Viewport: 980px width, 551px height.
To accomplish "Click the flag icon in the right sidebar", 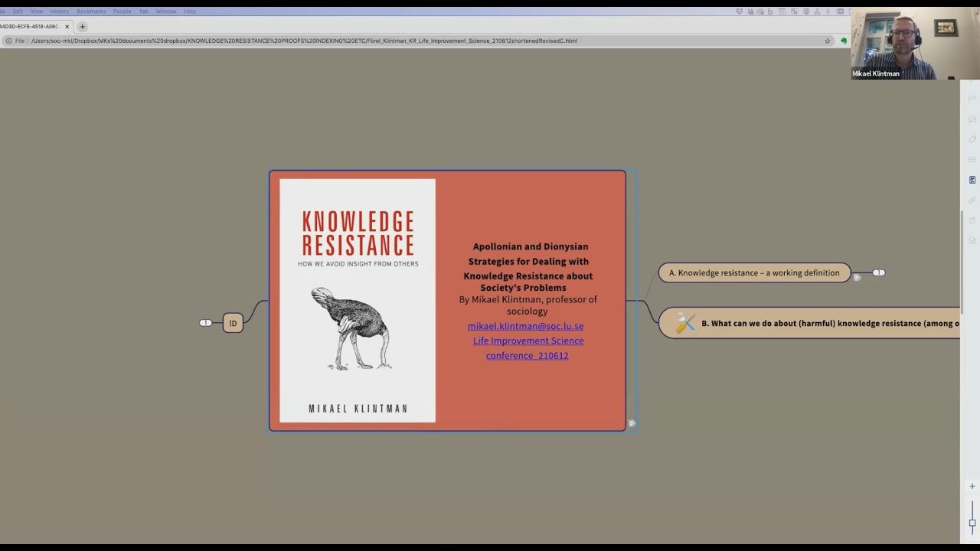I will coord(972,99).
